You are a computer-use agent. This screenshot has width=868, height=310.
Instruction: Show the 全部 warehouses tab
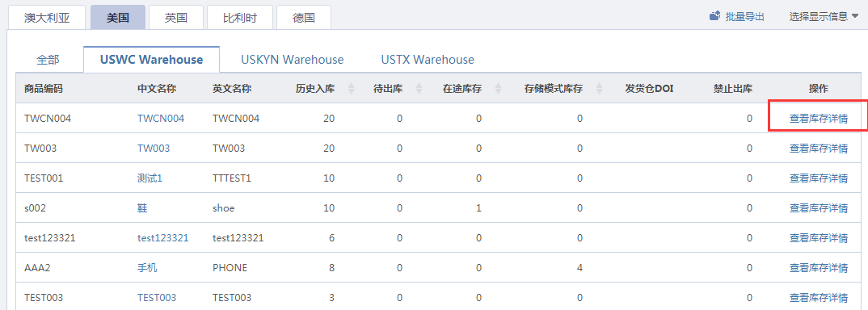pyautogui.click(x=48, y=60)
